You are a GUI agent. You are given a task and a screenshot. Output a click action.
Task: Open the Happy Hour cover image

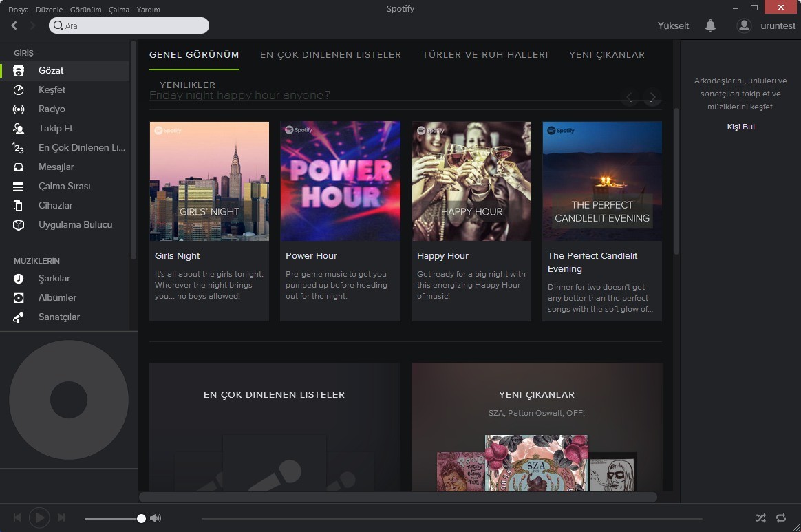[x=471, y=181]
